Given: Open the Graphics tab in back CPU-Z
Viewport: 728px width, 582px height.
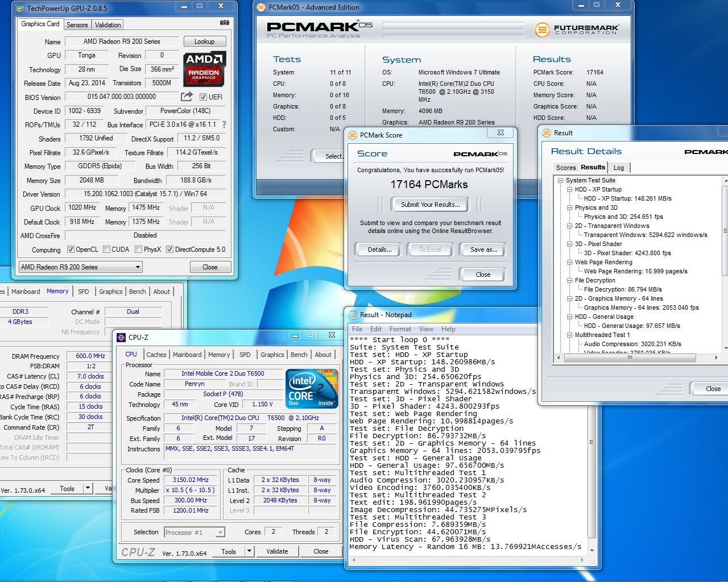Looking at the screenshot, I should (x=111, y=292).
